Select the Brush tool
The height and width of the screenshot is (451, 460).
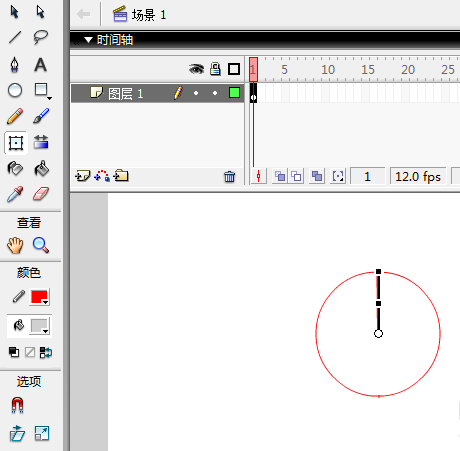pos(41,116)
